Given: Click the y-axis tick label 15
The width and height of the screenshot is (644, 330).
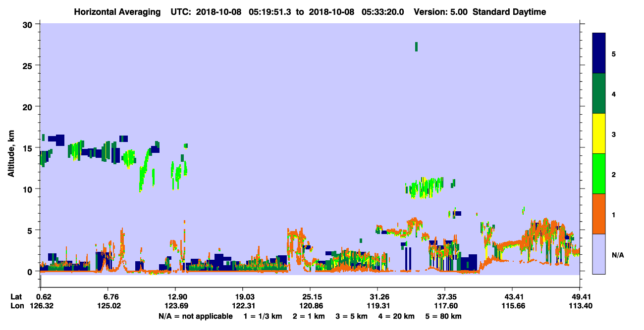Looking at the screenshot, I should [29, 148].
